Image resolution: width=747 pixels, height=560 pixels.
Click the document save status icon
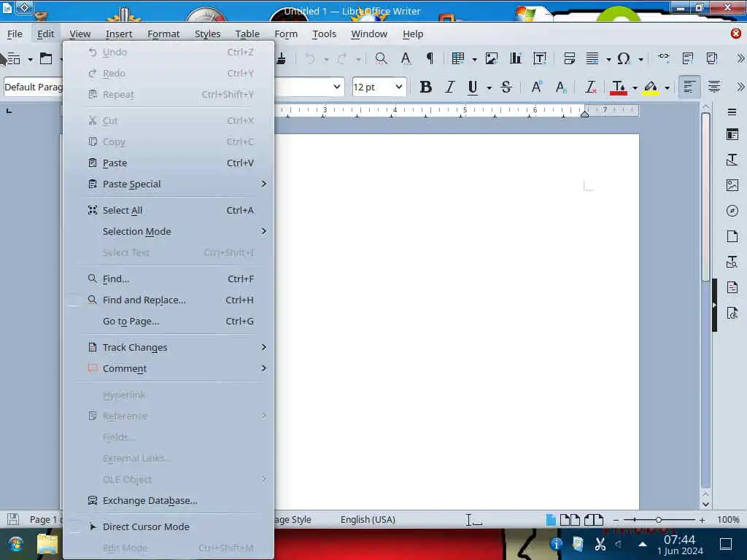(13, 519)
